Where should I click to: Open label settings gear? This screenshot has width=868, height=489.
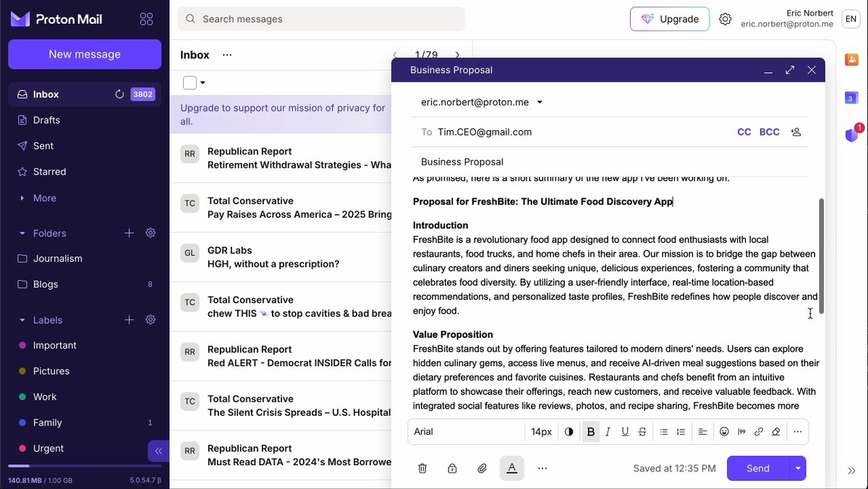tap(150, 320)
